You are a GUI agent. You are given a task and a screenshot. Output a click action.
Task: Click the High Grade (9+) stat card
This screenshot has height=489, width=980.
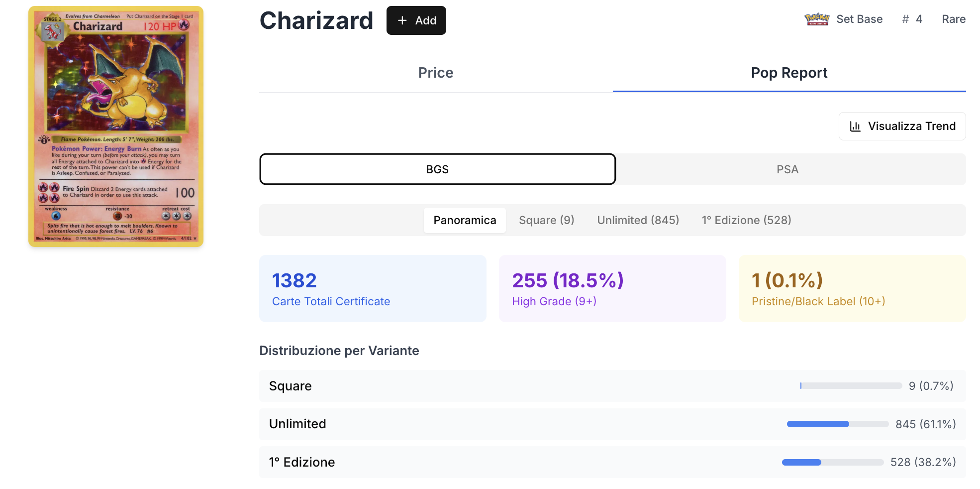pyautogui.click(x=612, y=289)
